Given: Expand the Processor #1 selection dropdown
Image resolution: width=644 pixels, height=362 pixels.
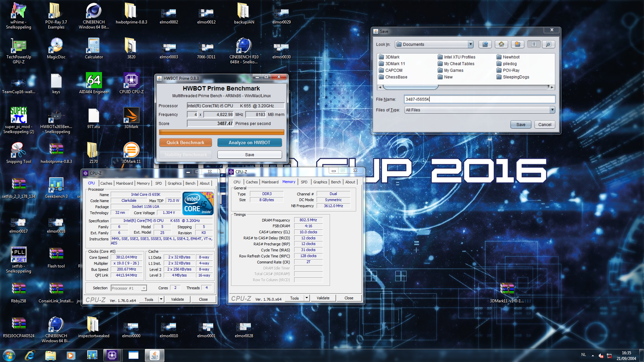Looking at the screenshot, I should (144, 288).
